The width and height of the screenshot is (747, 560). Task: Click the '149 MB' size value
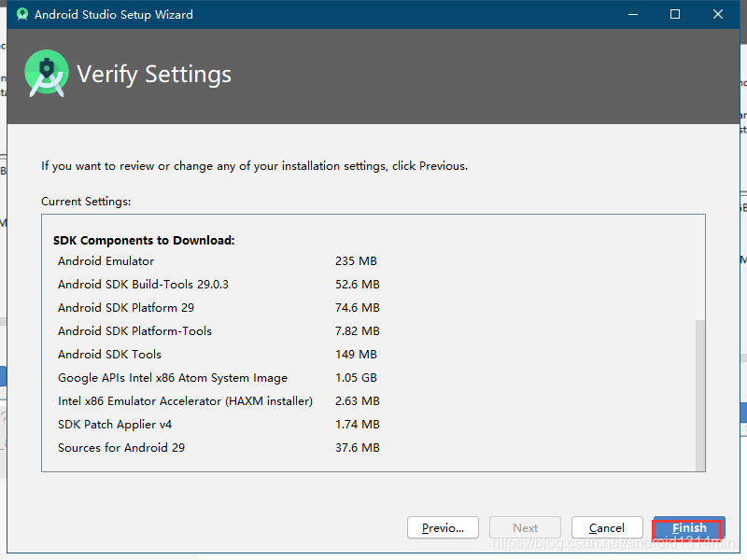coord(356,355)
